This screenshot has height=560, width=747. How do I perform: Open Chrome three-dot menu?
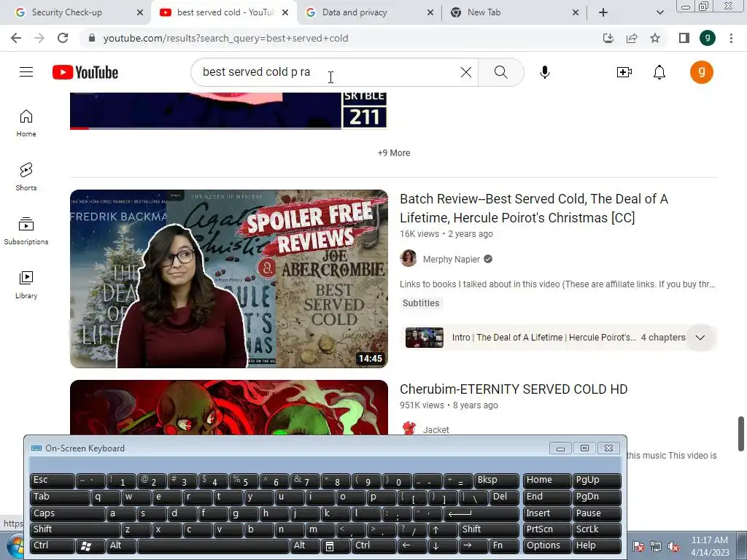coord(731,38)
